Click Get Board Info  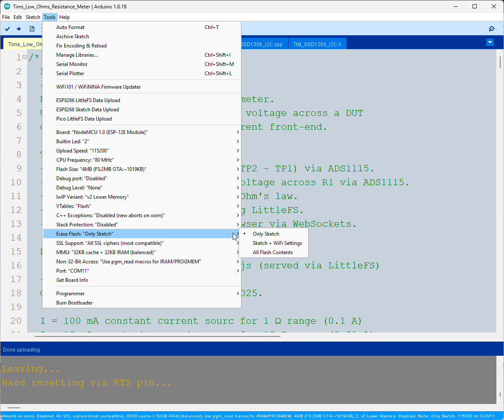click(142, 280)
